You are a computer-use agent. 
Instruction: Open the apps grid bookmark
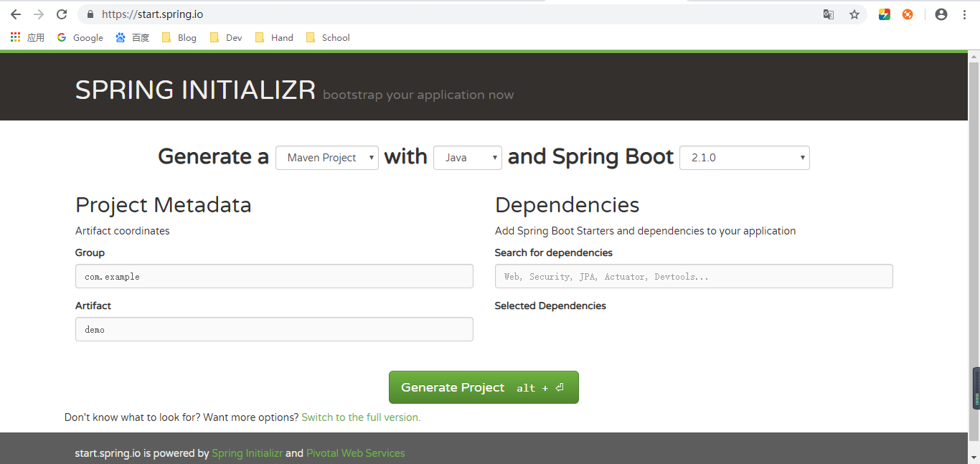coord(27,37)
